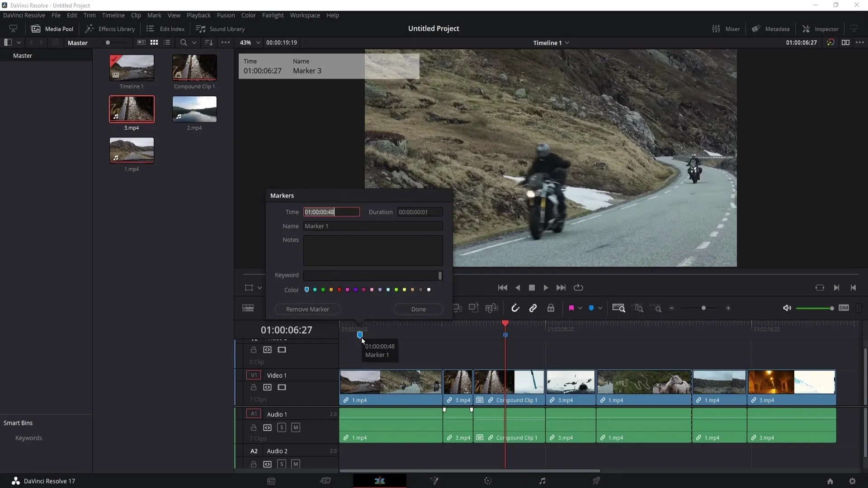The image size is (868, 488).
Task: Switch to the Fairlight page
Action: coord(542,481)
